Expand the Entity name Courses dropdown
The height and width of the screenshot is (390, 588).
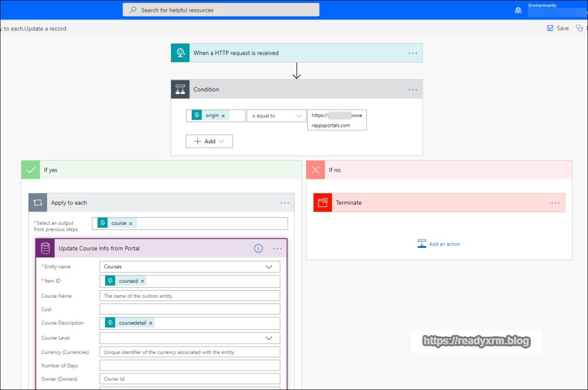pyautogui.click(x=268, y=267)
